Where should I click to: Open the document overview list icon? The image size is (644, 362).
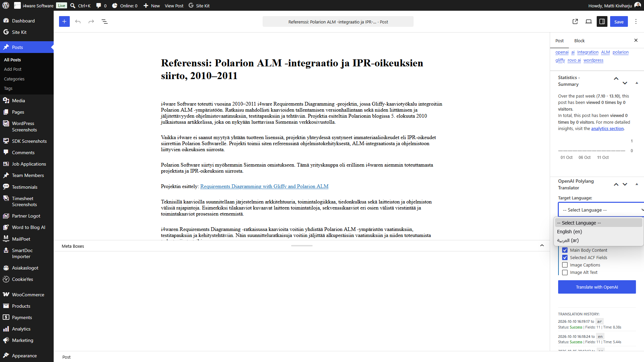point(105,21)
